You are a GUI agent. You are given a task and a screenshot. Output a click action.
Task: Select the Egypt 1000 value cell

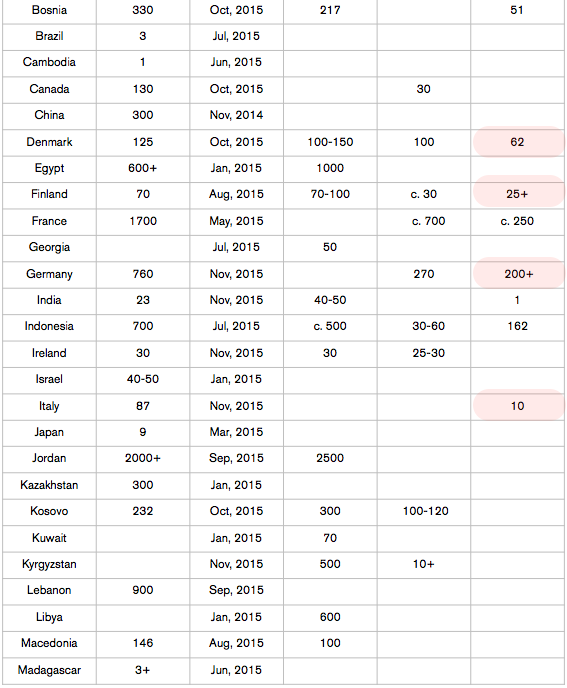pos(330,168)
